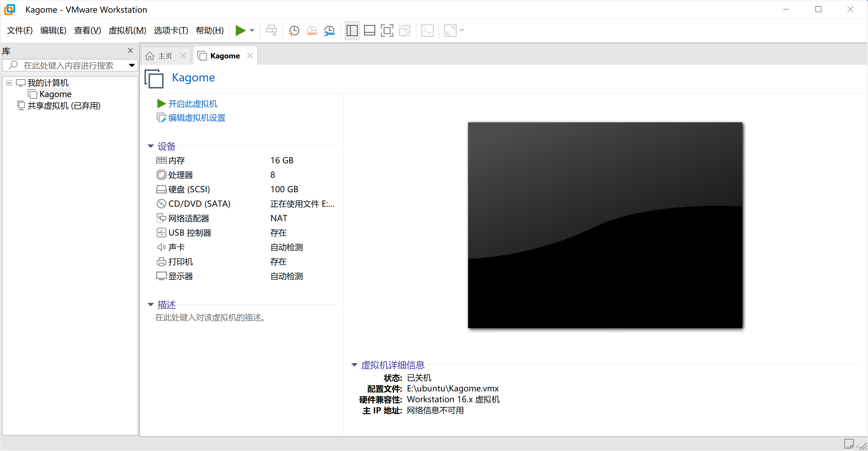Open the library search filter dropdown arrow
868x451 pixels.
coord(132,65)
